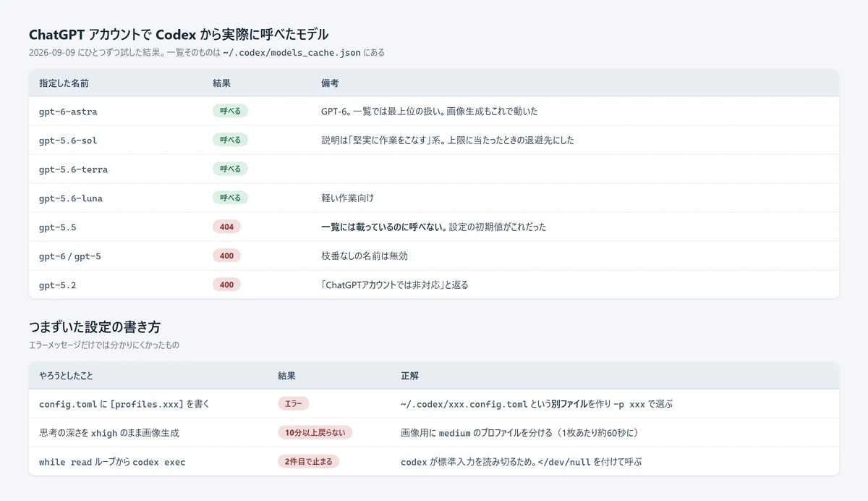Click the note "GPT-6。一覧では最上位の扱い"
This screenshot has height=501, width=868.
(x=381, y=111)
